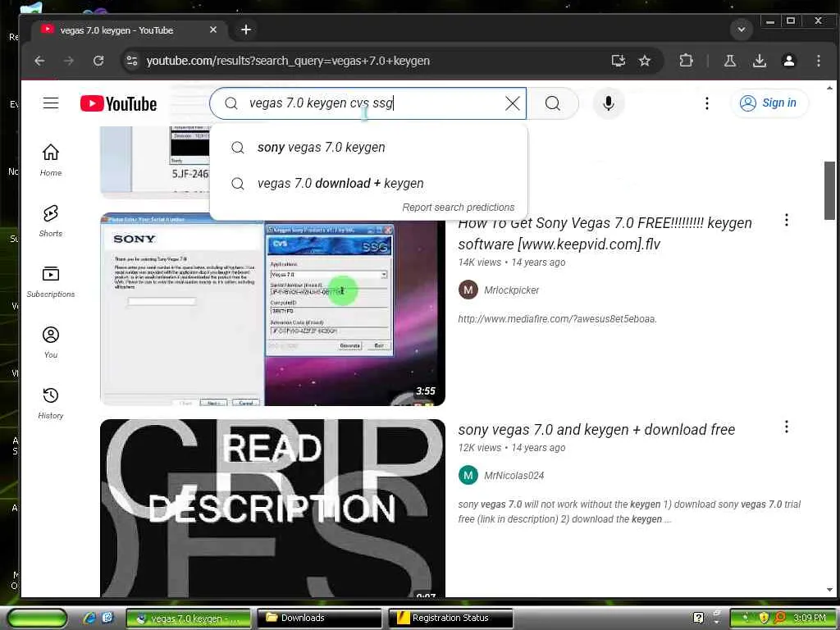Click the page vertical scrollbar thumb
The image size is (840, 630).
[x=829, y=190]
